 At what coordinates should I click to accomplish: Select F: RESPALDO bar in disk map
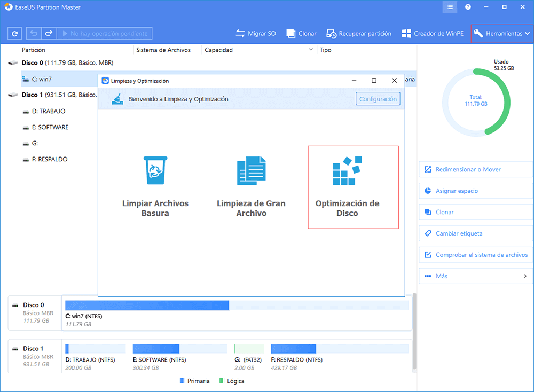coord(340,349)
